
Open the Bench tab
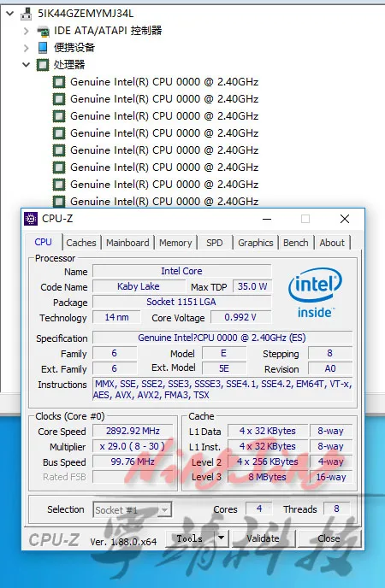(296, 243)
